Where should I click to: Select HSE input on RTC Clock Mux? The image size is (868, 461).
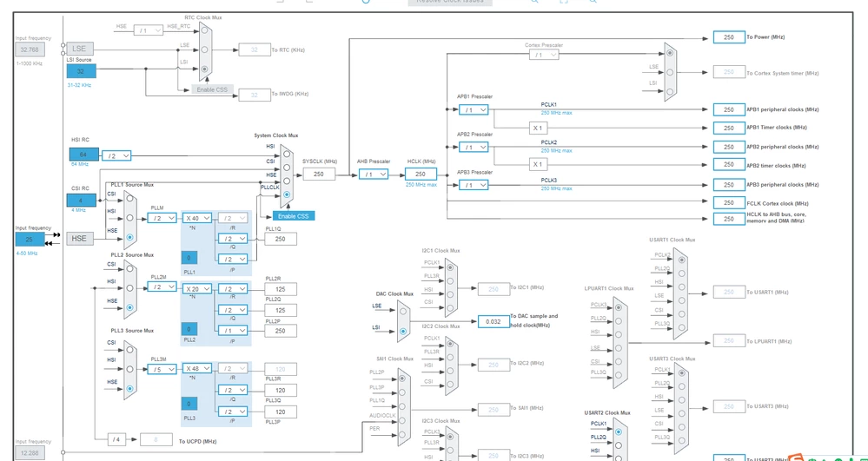coord(205,30)
